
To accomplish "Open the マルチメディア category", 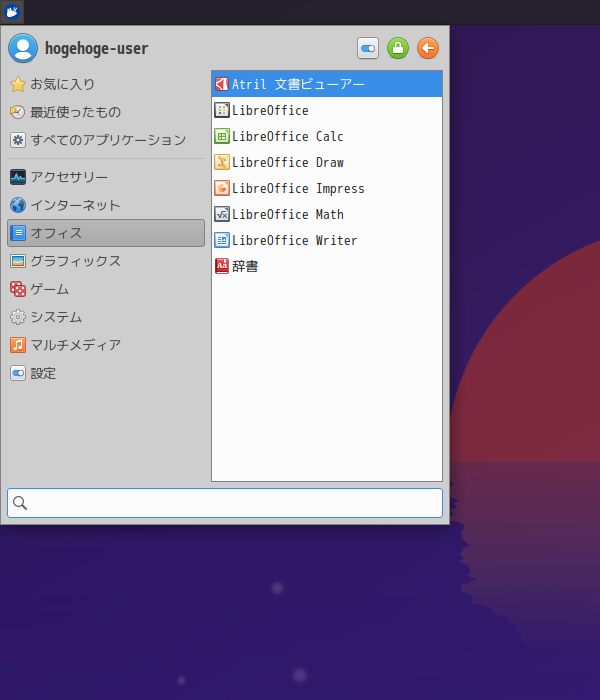I will [106, 345].
